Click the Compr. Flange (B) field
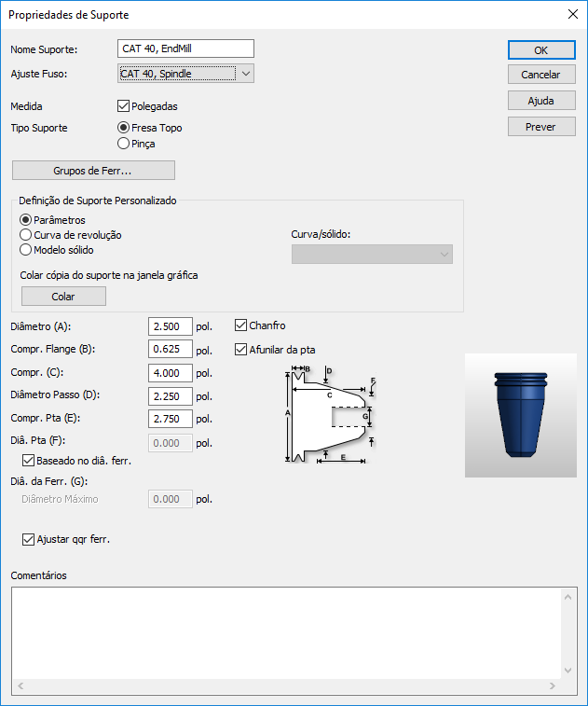The height and width of the screenshot is (706, 588). pos(170,349)
